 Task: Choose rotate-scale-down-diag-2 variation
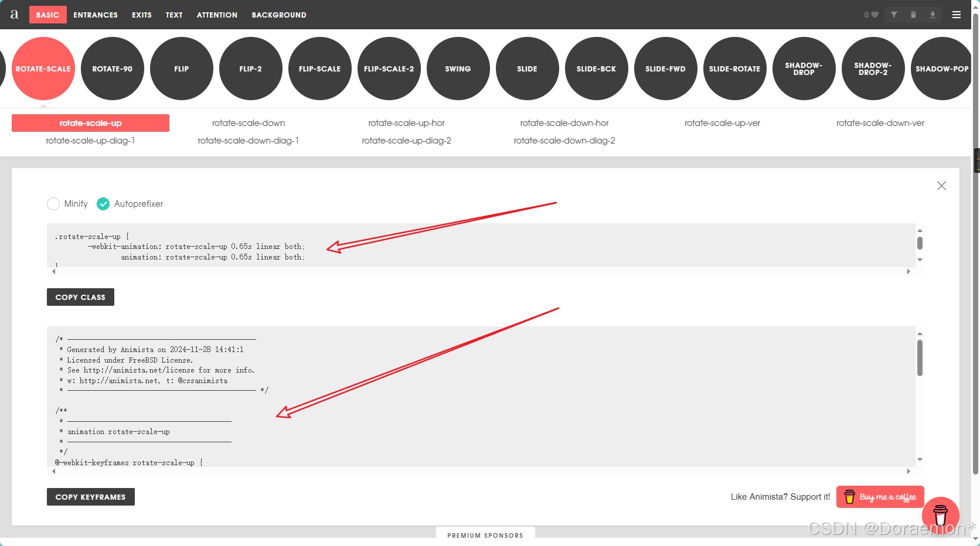564,141
